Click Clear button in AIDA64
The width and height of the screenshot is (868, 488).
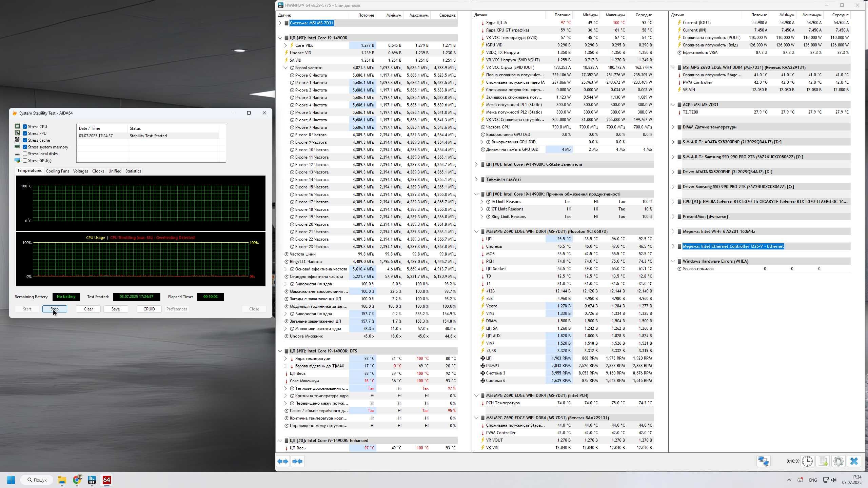click(88, 309)
